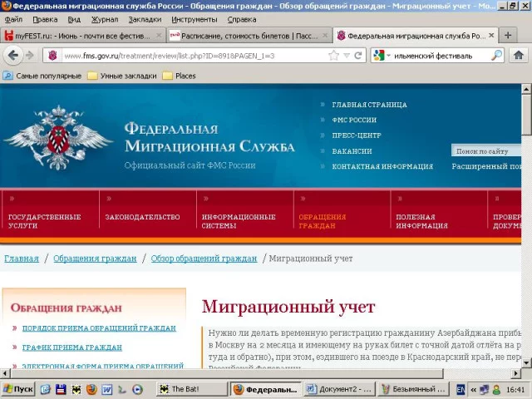Go to the browser home page icon

pos(518,56)
